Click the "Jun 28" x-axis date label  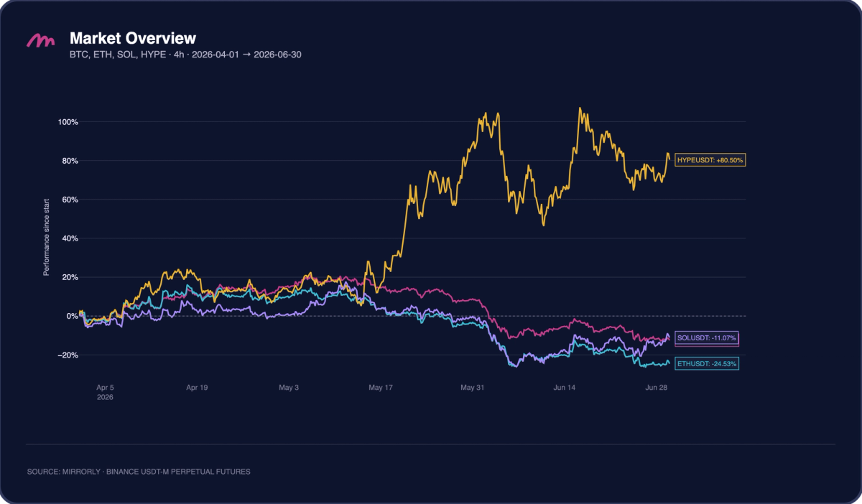coord(656,388)
